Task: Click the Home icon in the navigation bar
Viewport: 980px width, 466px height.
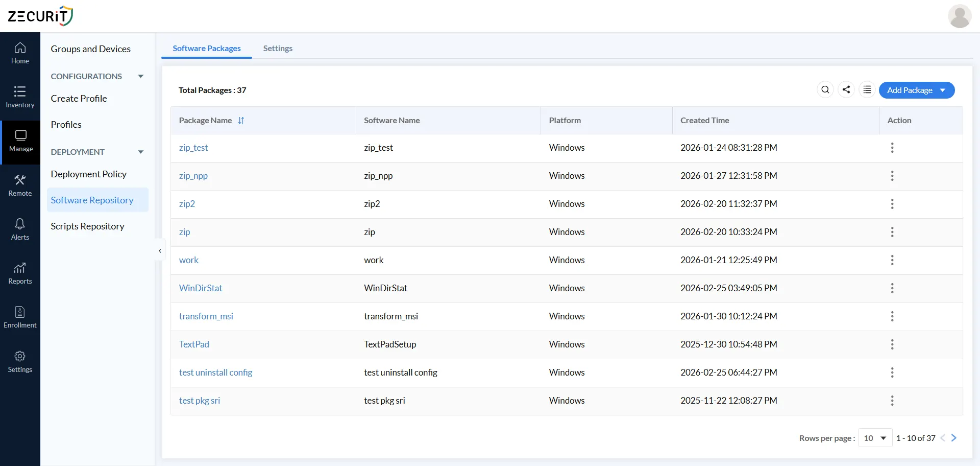Action: 20,53
